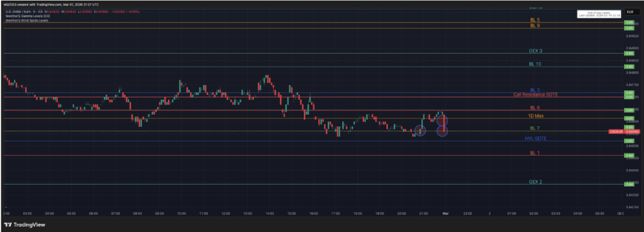Screen dimensions: 644x232
Task: Click the 17:00 time axis label
Action: click(336, 214)
